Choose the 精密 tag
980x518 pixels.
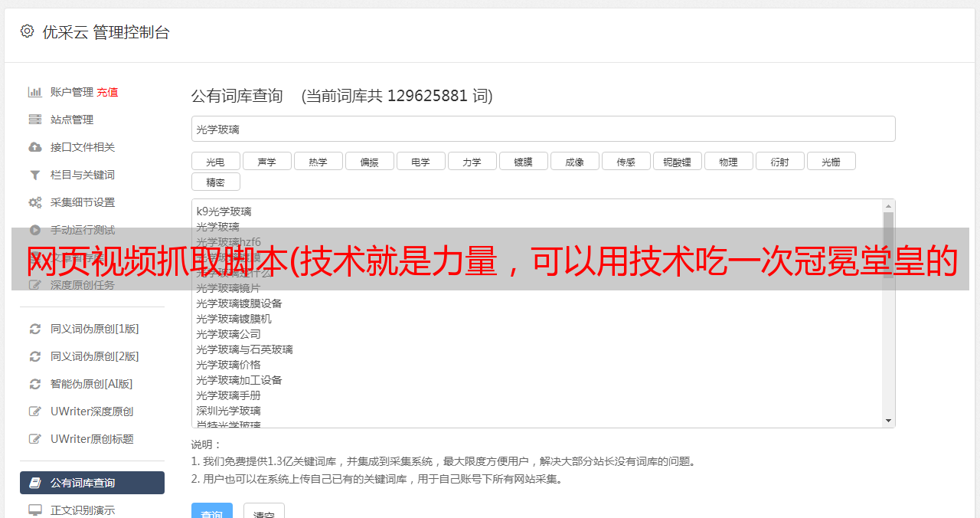pos(215,182)
